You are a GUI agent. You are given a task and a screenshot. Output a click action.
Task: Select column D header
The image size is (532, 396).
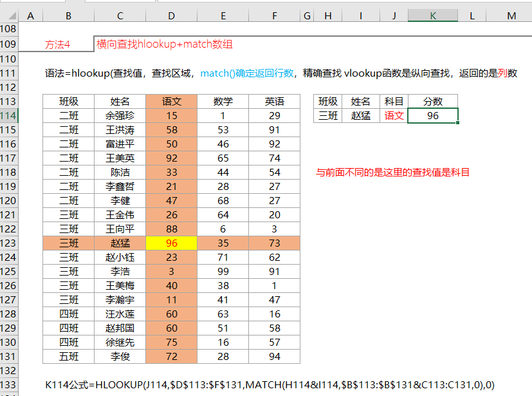pos(171,16)
